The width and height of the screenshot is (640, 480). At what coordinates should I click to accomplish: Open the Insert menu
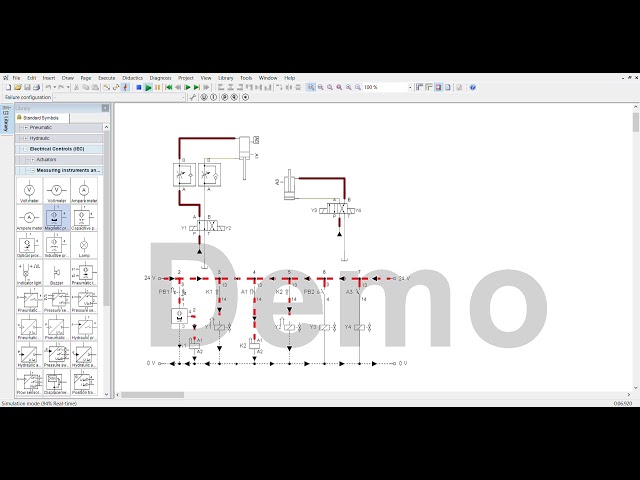click(x=49, y=78)
